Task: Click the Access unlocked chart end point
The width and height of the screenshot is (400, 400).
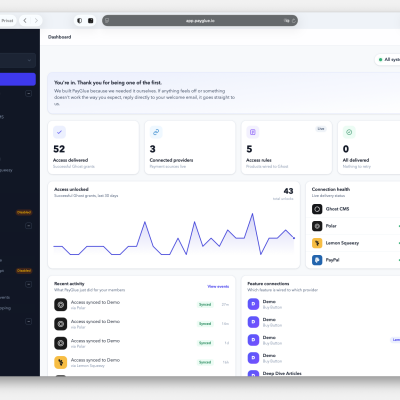Action: (294, 238)
